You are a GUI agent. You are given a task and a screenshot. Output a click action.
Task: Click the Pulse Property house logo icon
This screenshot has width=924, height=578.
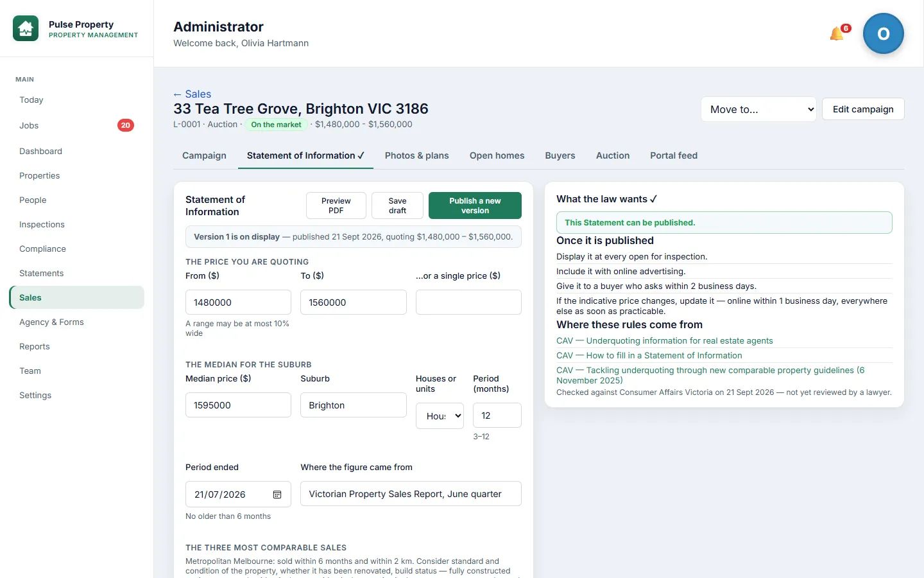click(x=26, y=29)
